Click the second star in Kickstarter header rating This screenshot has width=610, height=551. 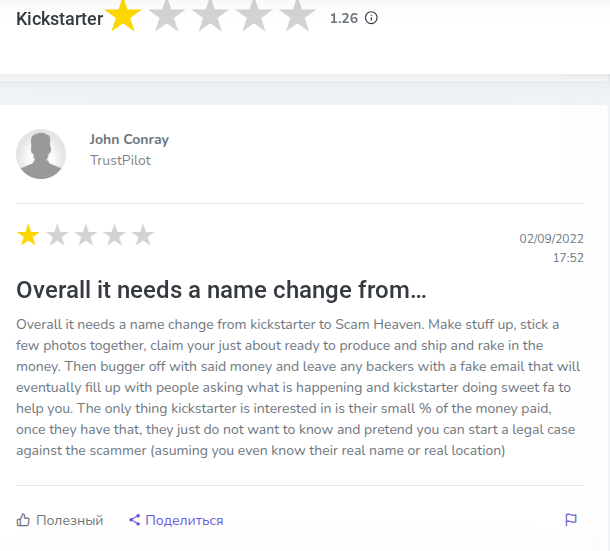[x=167, y=16]
